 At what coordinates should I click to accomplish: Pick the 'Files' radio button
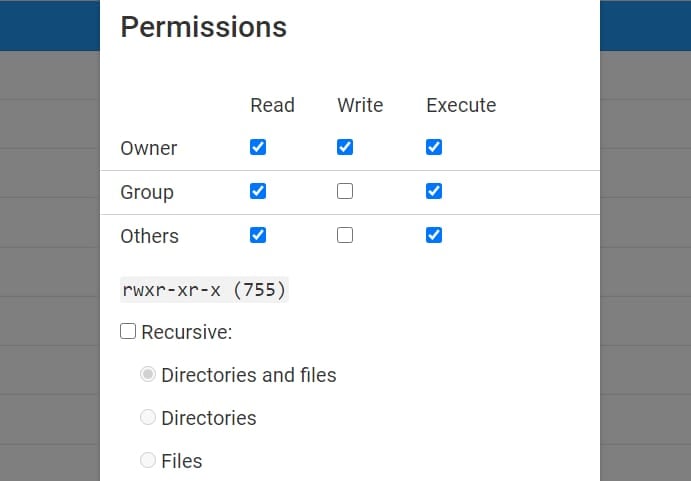tap(148, 461)
